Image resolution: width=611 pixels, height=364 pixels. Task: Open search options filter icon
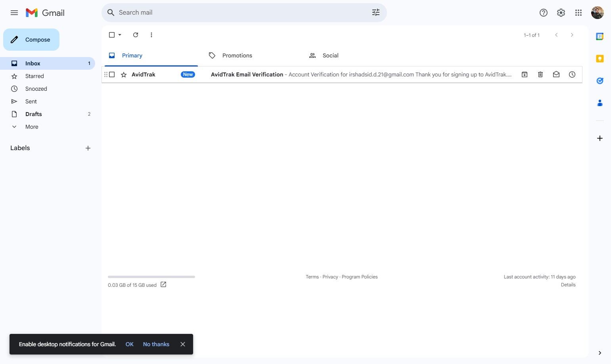pos(375,13)
